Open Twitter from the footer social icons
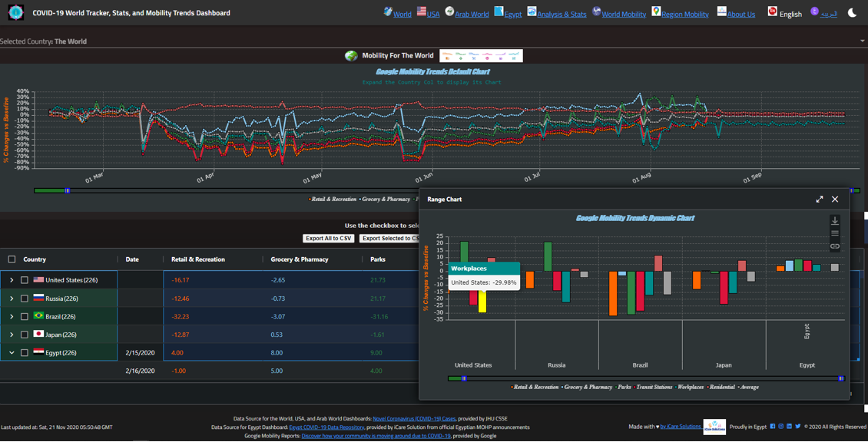Screen dimensions: 868x442 pos(797,427)
